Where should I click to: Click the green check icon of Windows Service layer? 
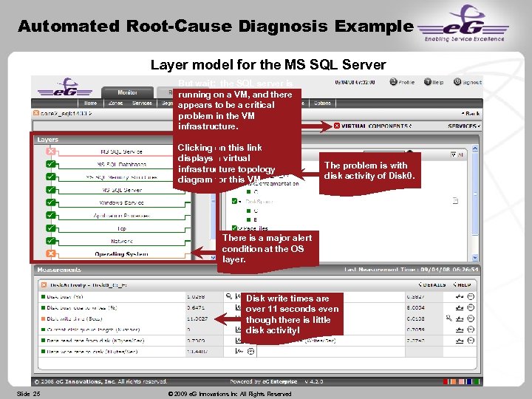[x=51, y=202]
